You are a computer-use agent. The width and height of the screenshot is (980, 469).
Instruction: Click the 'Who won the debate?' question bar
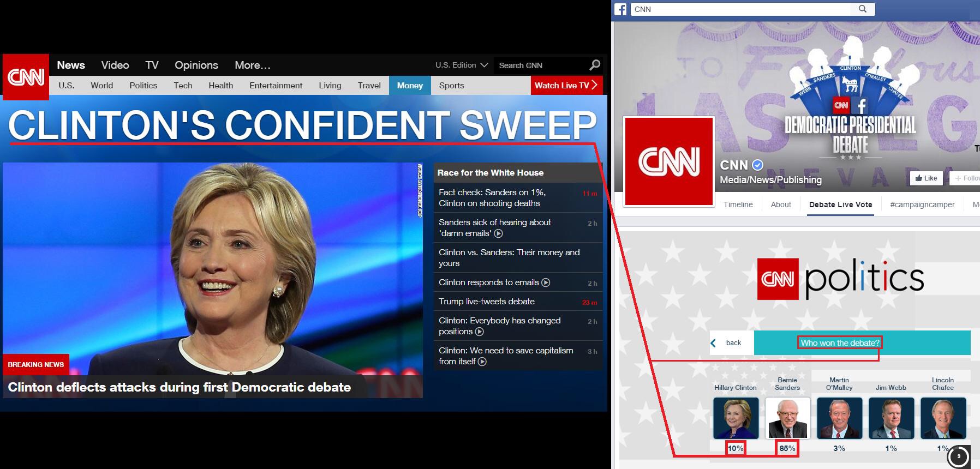coord(862,343)
